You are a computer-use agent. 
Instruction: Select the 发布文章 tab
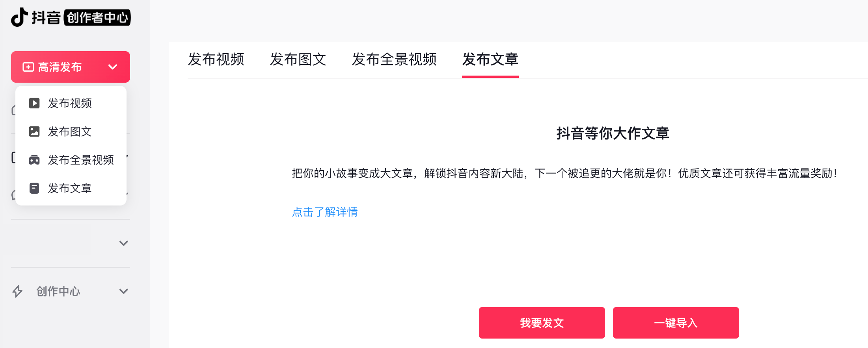490,59
